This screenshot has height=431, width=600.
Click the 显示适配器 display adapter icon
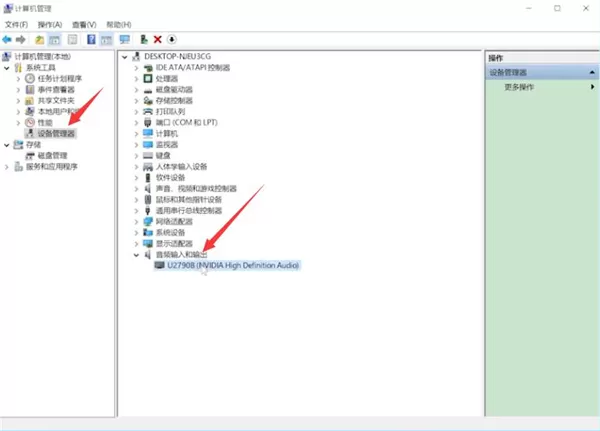148,243
